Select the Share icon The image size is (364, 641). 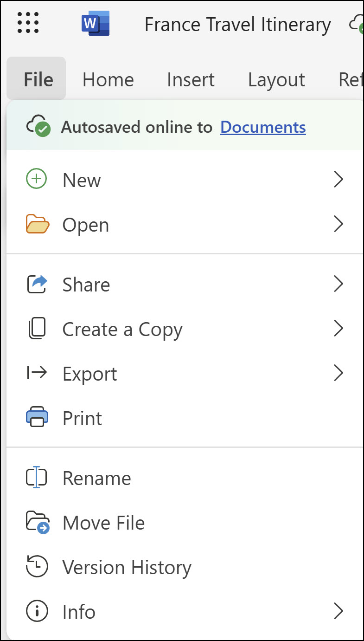pos(37,284)
